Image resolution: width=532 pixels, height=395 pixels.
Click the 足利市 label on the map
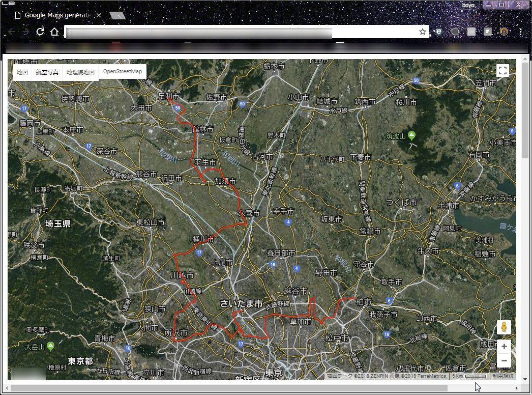pyautogui.click(x=169, y=96)
